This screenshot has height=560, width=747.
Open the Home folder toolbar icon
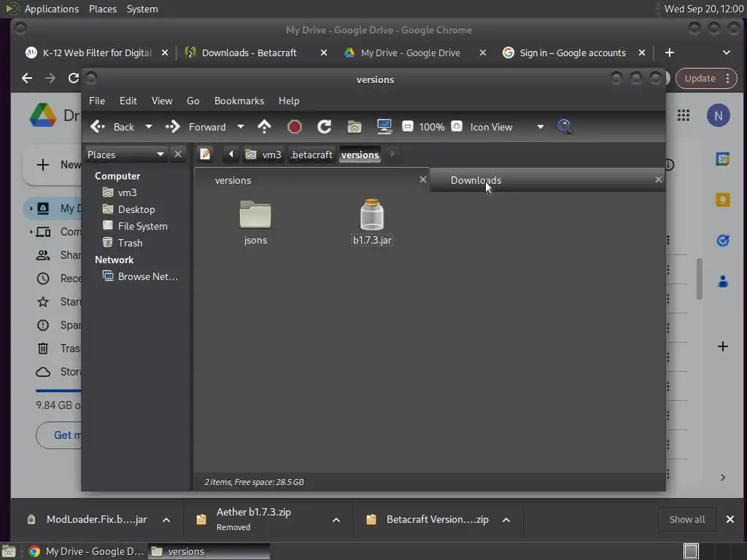(x=355, y=127)
